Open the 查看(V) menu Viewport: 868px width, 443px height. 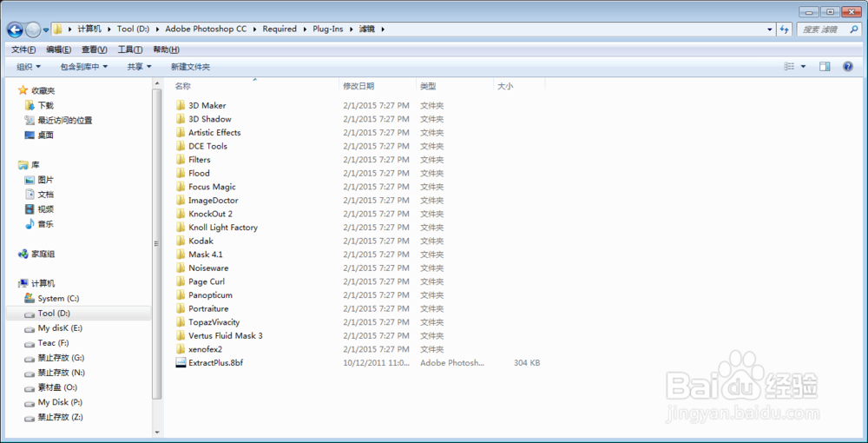94,50
